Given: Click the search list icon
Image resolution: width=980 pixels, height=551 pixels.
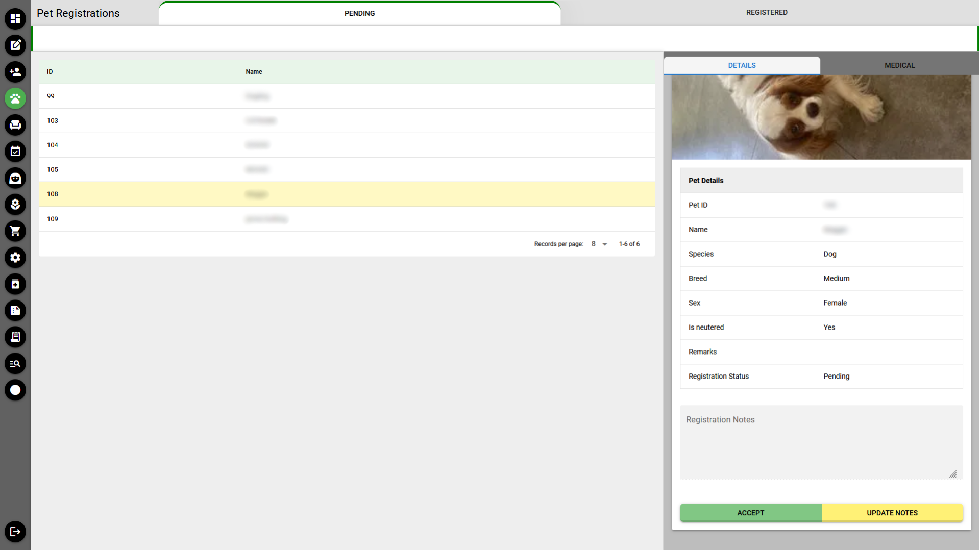Looking at the screenshot, I should pyautogui.click(x=15, y=364).
